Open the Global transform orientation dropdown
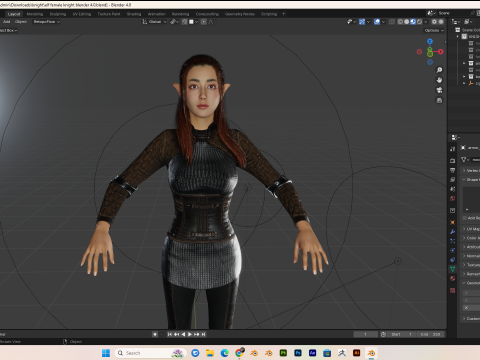 coord(154,22)
